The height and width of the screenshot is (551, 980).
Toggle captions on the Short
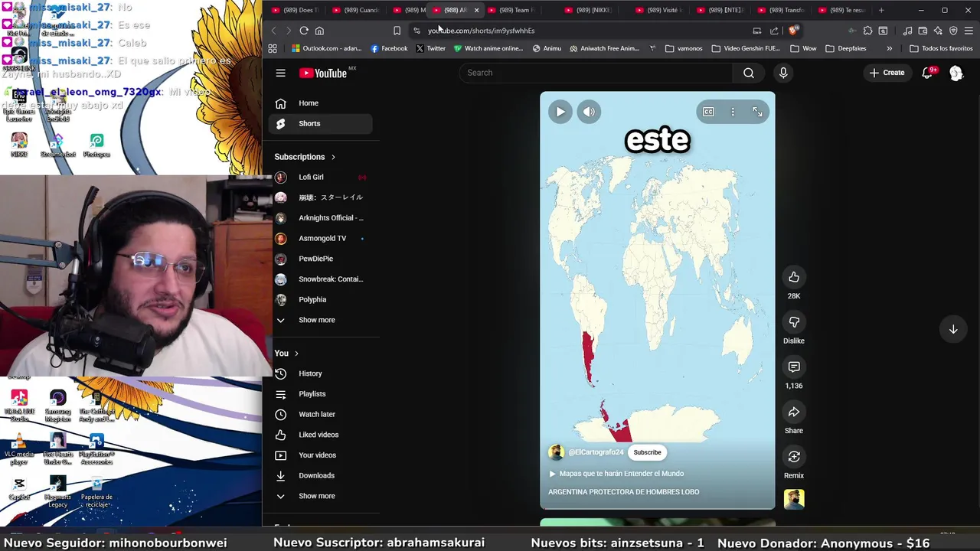(708, 112)
